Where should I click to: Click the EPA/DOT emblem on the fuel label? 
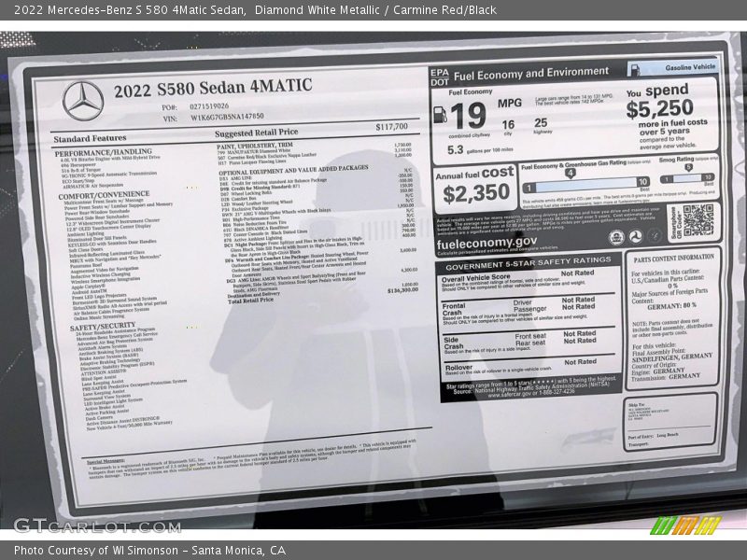pyautogui.click(x=440, y=74)
